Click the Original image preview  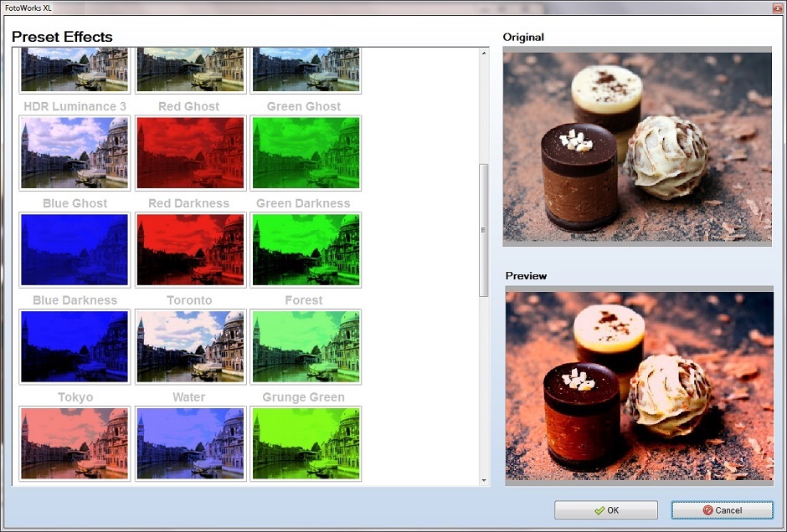(638, 146)
